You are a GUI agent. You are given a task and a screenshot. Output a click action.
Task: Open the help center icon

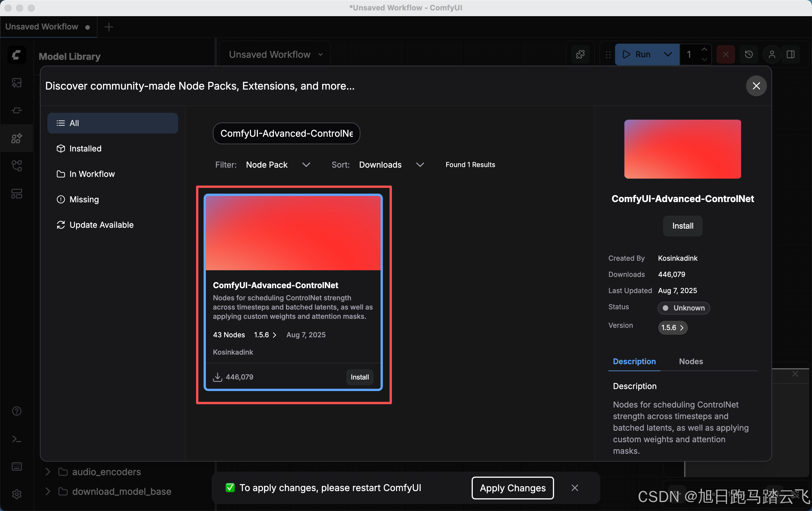(16, 411)
